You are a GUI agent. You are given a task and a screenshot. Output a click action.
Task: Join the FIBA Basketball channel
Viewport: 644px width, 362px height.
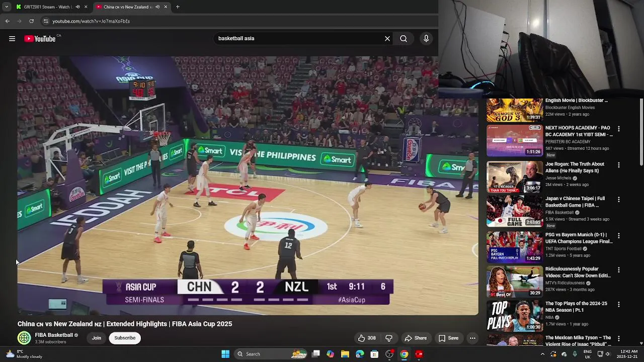pos(97,338)
